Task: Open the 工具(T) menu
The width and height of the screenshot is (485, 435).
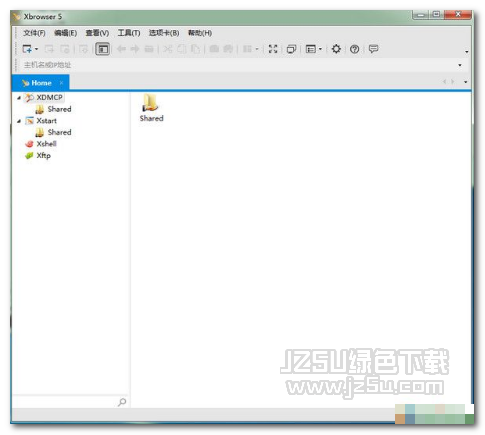Action: tap(129, 33)
